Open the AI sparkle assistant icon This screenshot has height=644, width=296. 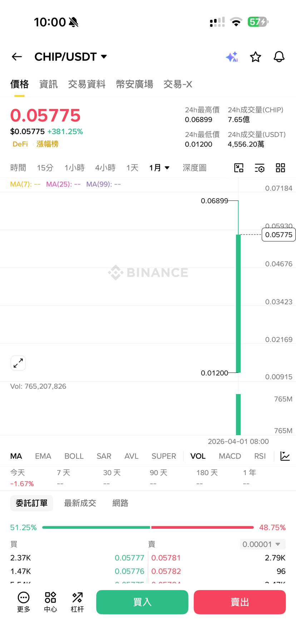[x=232, y=57]
